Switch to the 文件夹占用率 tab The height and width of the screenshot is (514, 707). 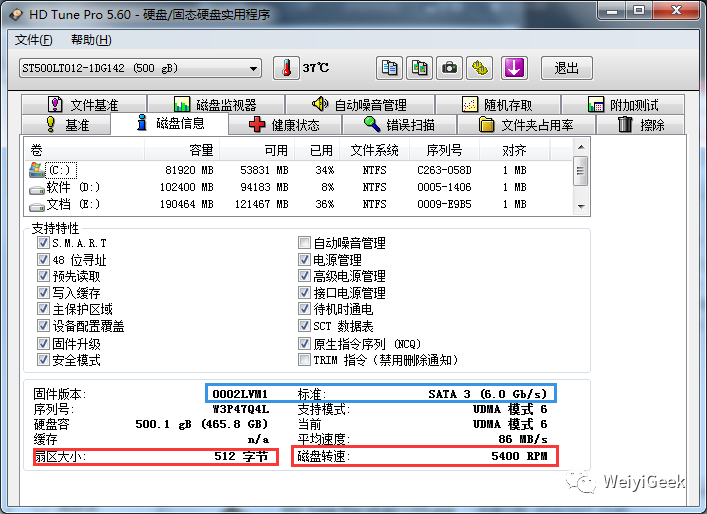(527, 124)
